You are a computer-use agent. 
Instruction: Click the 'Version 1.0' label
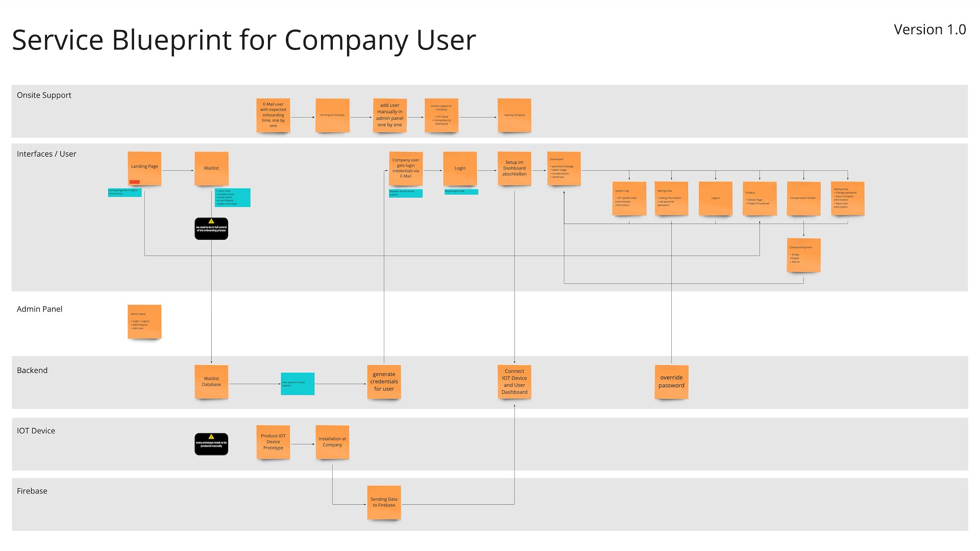pos(929,30)
